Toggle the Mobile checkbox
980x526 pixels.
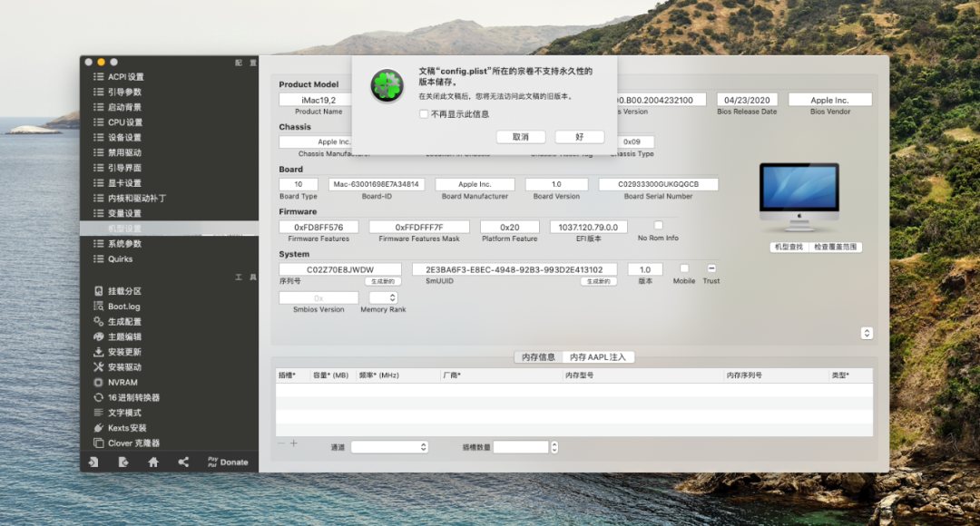684,268
